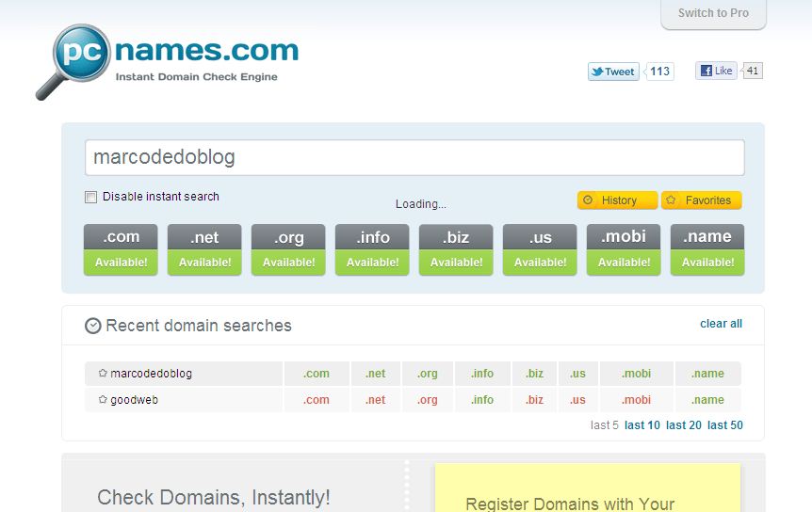
Task: Click .net in the marcodedoblog row
Action: [376, 374]
